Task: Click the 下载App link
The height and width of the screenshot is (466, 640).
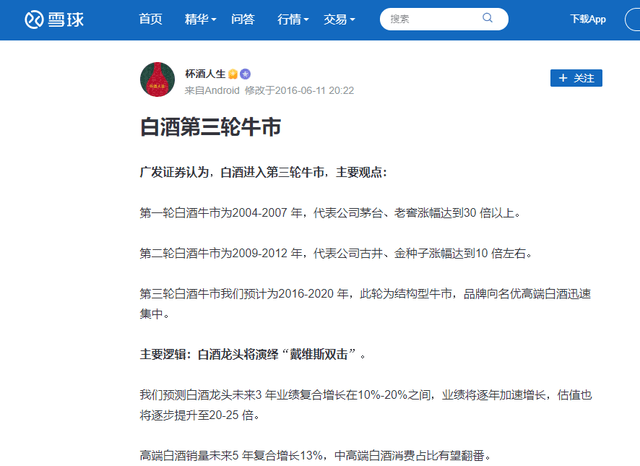Action: [588, 19]
